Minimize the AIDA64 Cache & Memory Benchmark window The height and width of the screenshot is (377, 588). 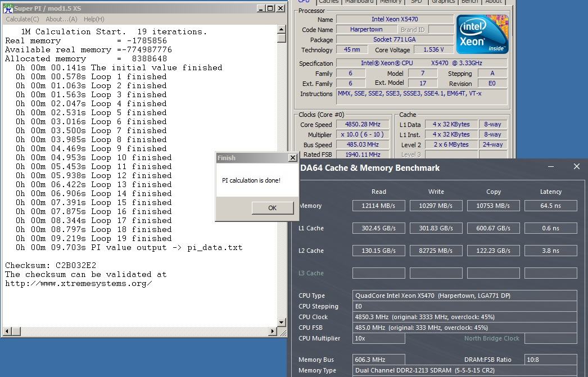(551, 167)
